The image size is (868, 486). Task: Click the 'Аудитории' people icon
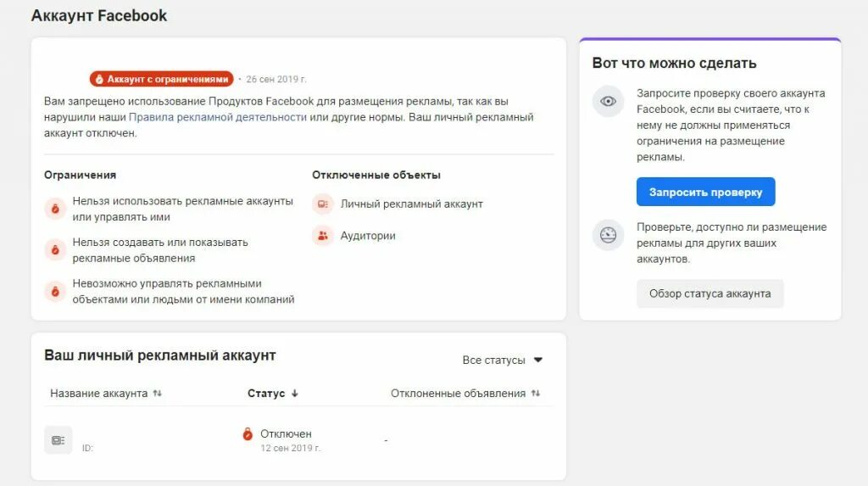click(x=323, y=236)
